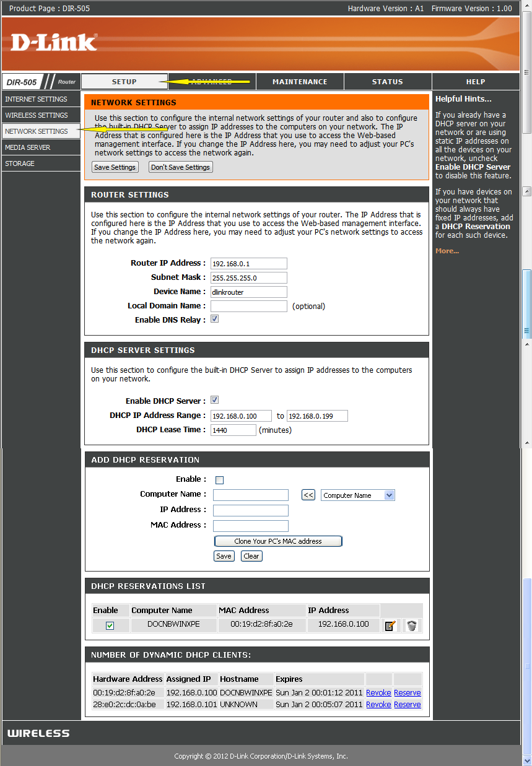
Task: Revoke the lease for UNKNOWN host
Action: pyautogui.click(x=378, y=704)
